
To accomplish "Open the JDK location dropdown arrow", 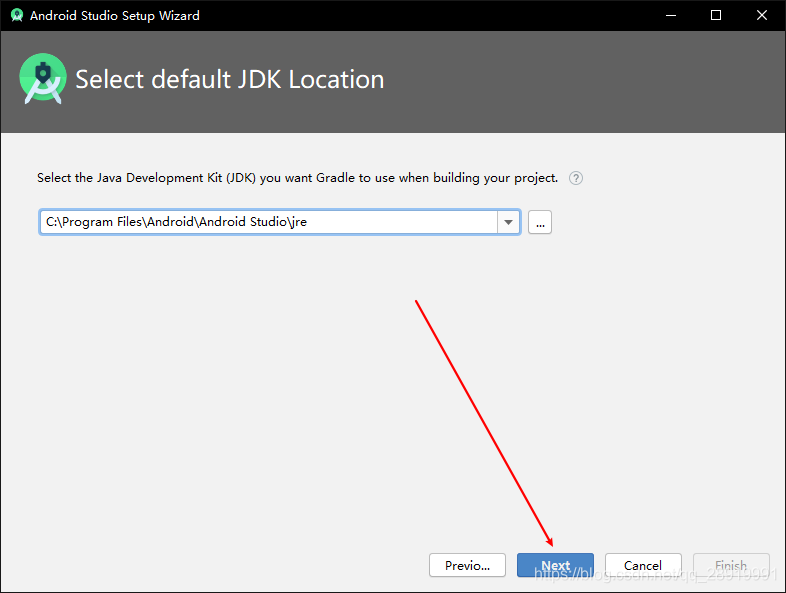I will [508, 222].
